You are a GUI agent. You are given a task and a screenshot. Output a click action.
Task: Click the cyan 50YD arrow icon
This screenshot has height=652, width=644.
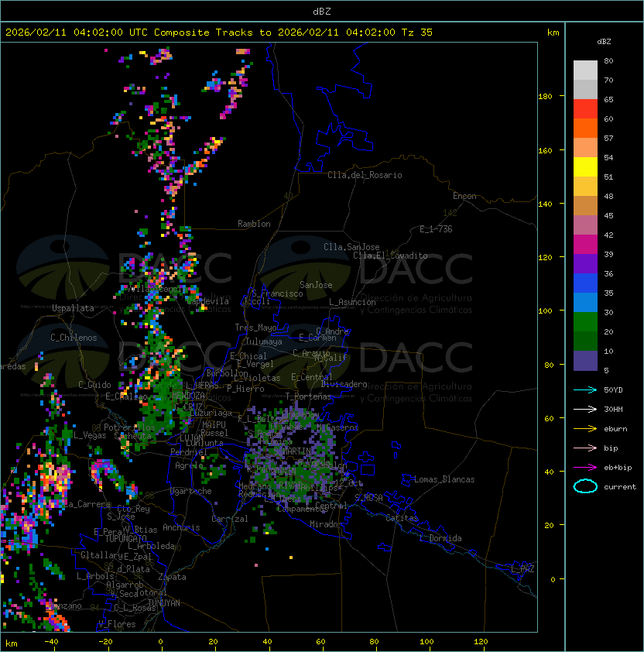(585, 389)
